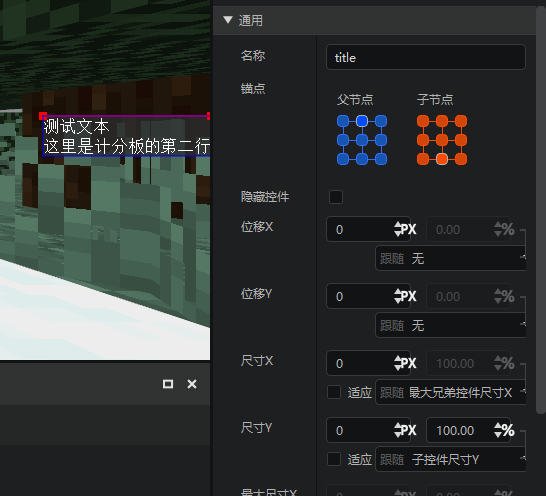Viewport: 546px width, 496px height.
Task: Select bottom-left 父节点 anchor point
Action: (343, 159)
